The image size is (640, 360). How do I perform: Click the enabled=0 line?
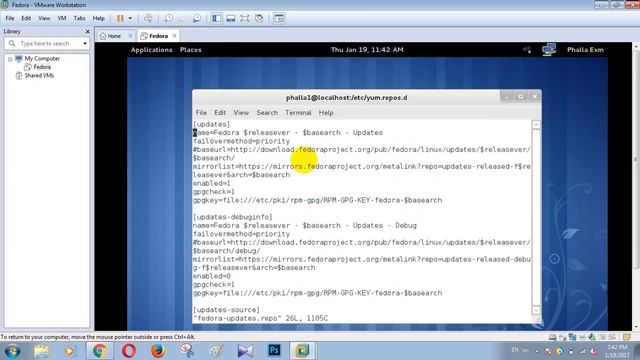pos(211,276)
